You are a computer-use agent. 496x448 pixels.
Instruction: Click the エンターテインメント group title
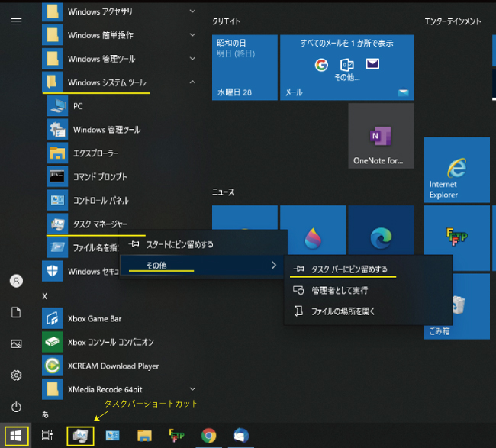tap(453, 21)
